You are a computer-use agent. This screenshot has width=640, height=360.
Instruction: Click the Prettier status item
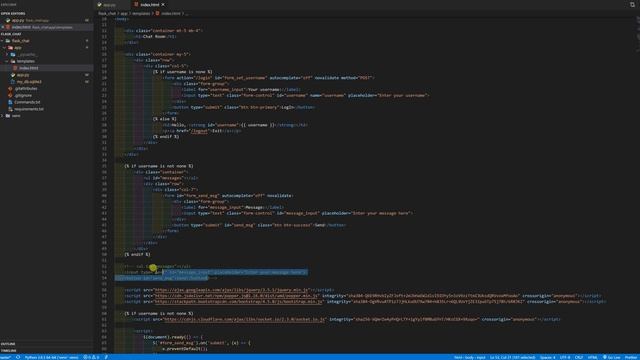[631, 357]
